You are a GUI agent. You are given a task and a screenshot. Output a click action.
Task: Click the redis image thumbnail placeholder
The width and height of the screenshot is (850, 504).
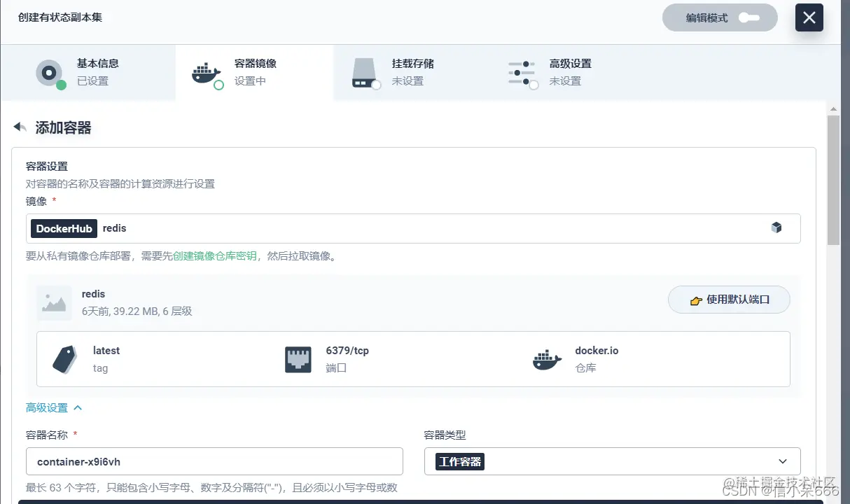tap(54, 302)
